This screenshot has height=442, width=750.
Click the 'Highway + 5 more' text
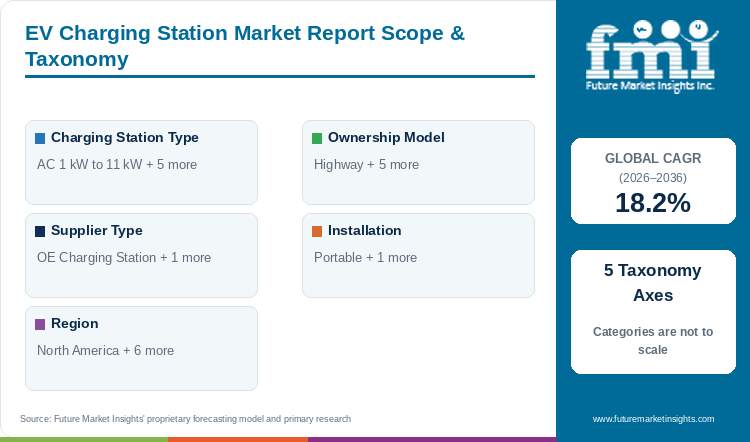366,165
